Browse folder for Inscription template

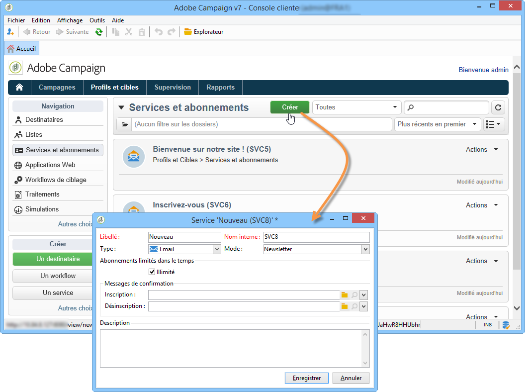(x=345, y=295)
